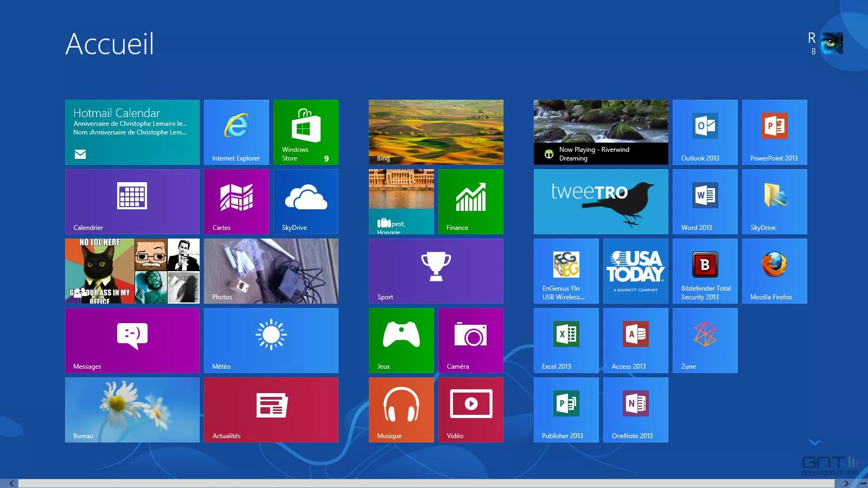Open the Bureau desktop tile
This screenshot has height=488, width=868.
132,409
